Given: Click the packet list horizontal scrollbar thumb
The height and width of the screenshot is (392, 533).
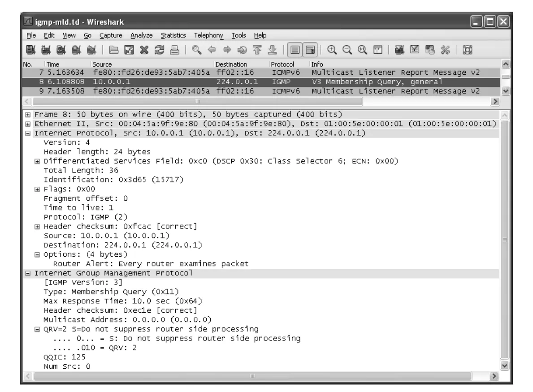Looking at the screenshot, I should pos(198,101).
